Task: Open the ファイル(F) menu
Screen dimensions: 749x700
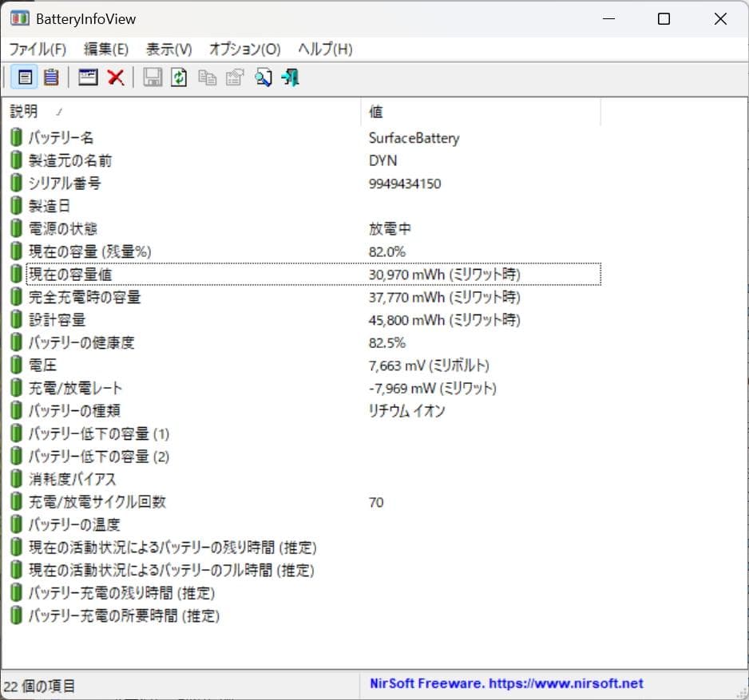Action: [x=38, y=49]
